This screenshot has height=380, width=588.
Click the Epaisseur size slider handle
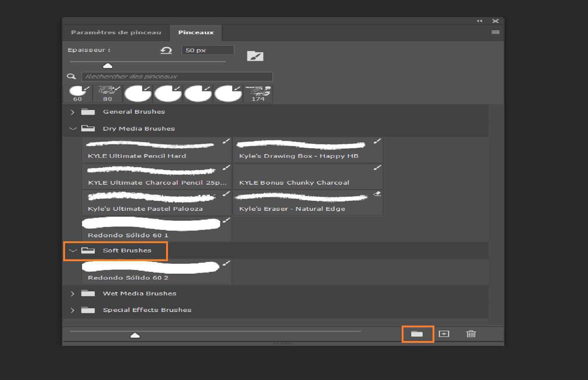click(108, 66)
